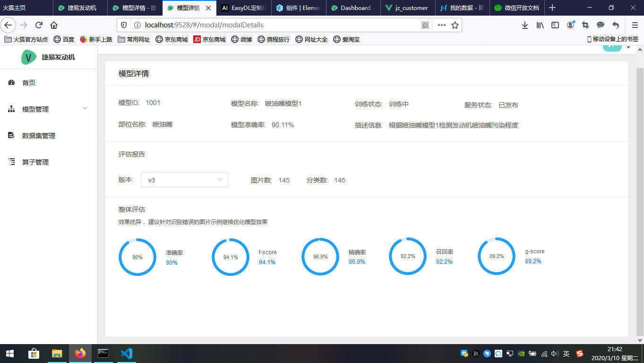Click the page vertical scrollbar
This screenshot has height=363, width=644.
640,201
